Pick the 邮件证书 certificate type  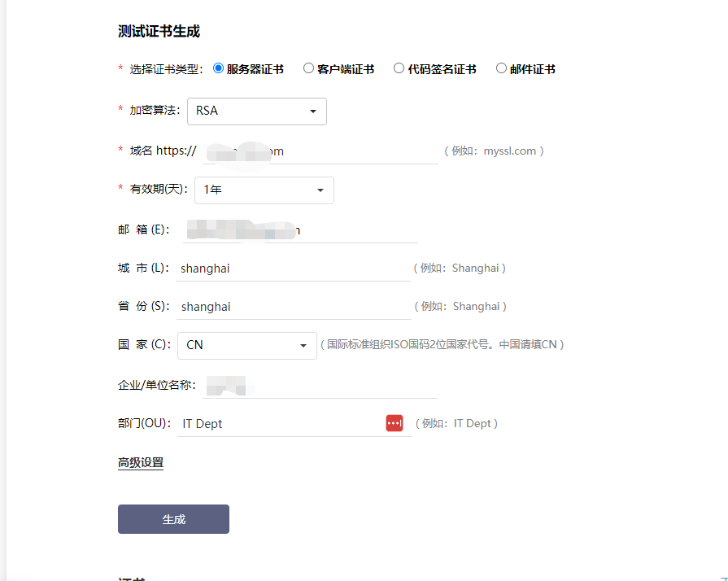501,69
